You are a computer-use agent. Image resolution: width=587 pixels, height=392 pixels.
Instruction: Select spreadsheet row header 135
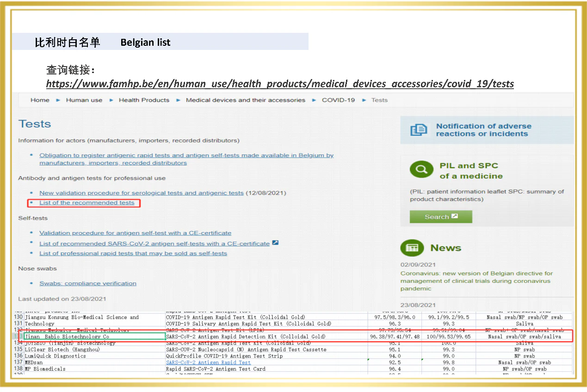tap(19, 349)
